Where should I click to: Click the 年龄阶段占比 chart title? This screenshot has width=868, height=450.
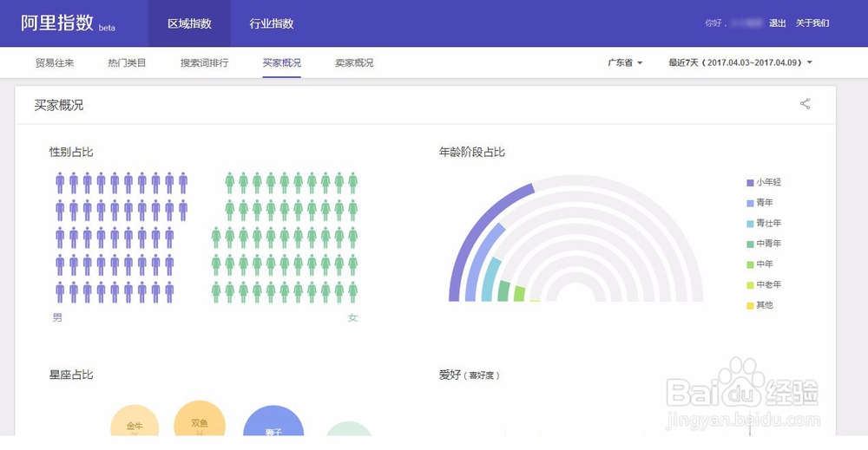pyautogui.click(x=471, y=152)
